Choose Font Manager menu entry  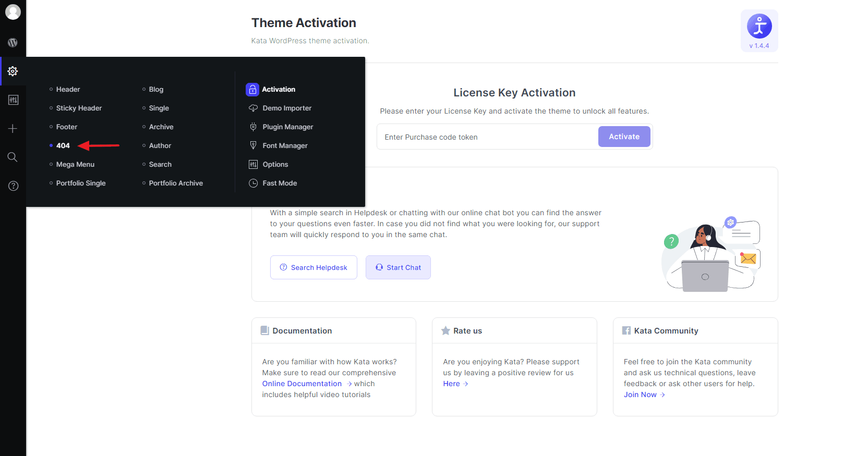pyautogui.click(x=285, y=146)
